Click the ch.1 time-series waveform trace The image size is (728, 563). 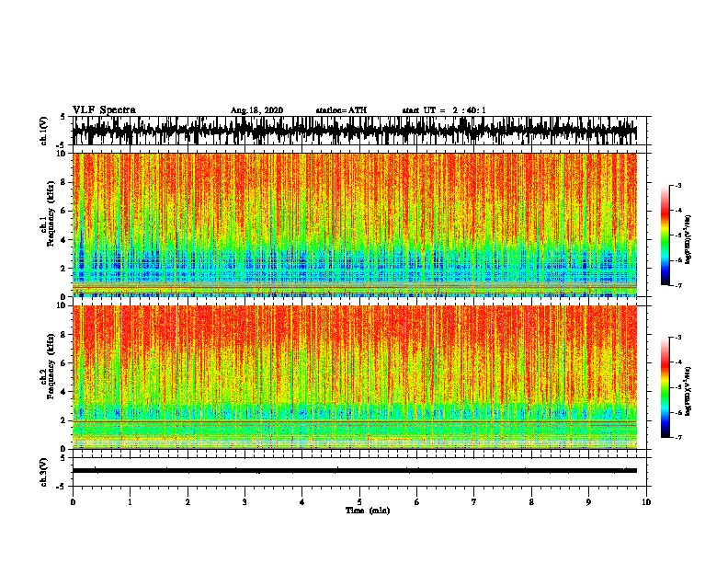[354, 131]
